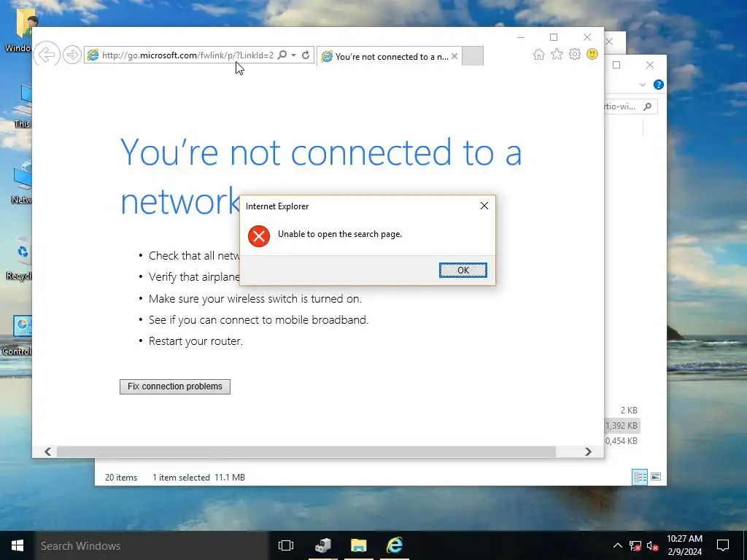Close the Unable to open search page dialog
This screenshot has width=747, height=560.
484,206
